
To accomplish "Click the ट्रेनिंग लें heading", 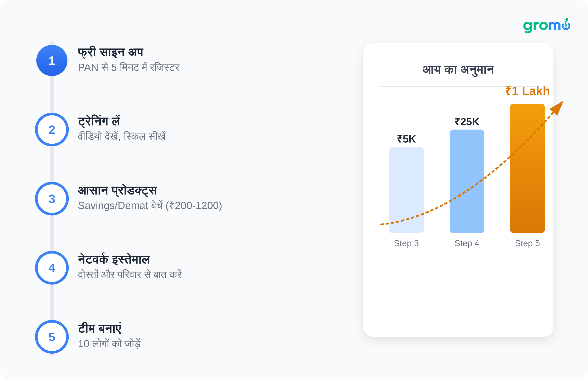I will point(99,121).
